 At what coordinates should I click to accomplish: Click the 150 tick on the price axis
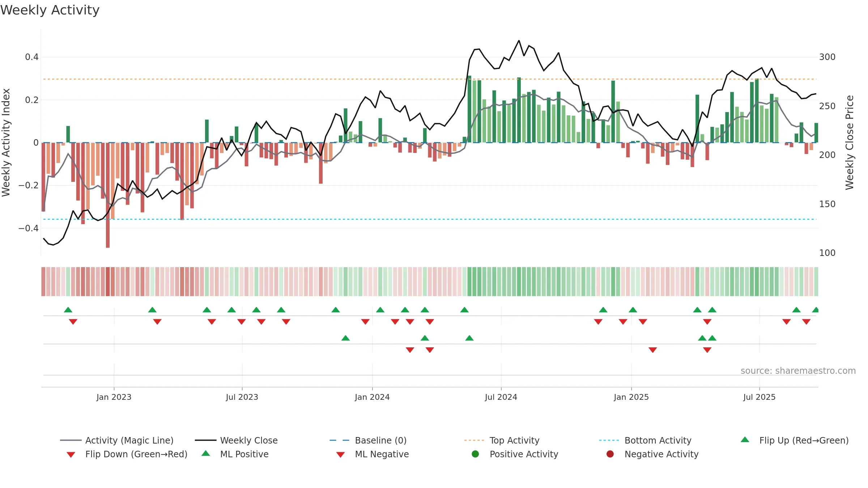point(827,204)
